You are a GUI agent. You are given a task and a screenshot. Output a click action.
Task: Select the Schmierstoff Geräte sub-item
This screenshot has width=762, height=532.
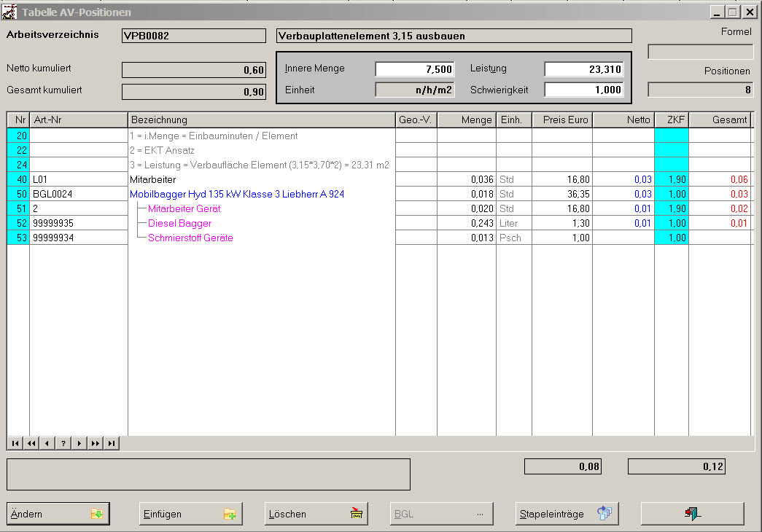(x=190, y=238)
